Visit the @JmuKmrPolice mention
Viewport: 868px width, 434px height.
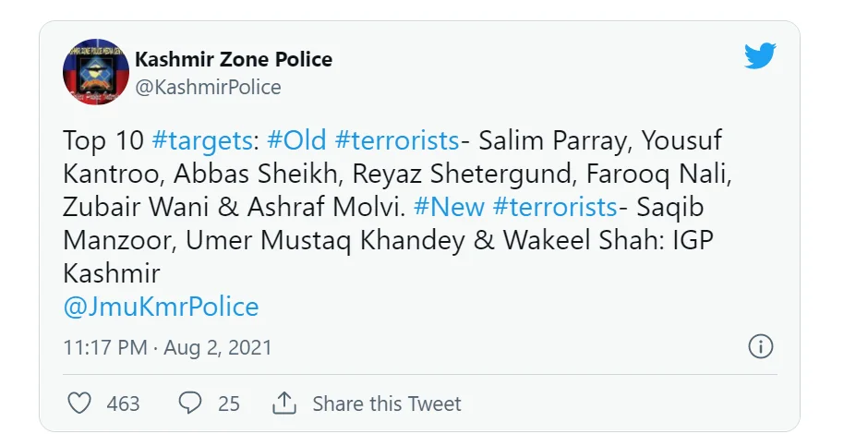(x=161, y=307)
